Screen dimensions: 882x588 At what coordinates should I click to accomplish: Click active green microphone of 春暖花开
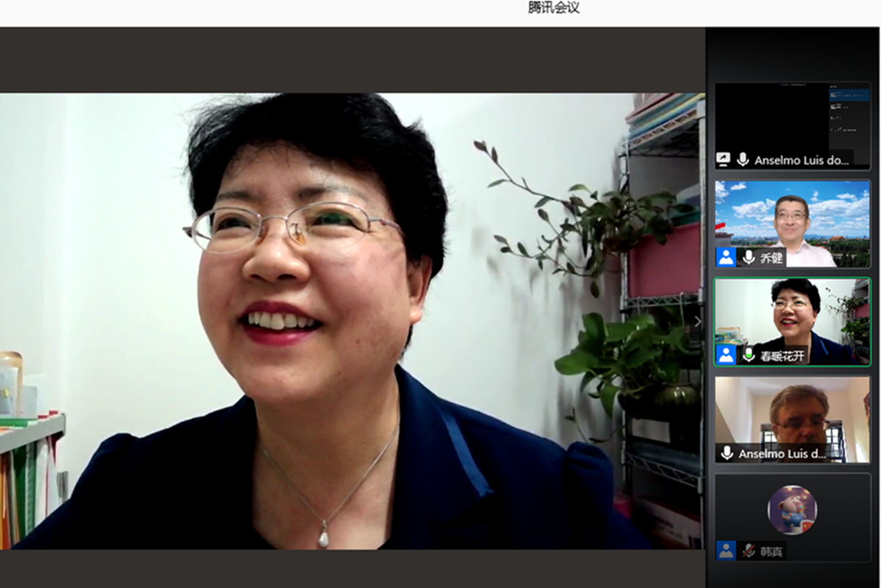pyautogui.click(x=749, y=355)
